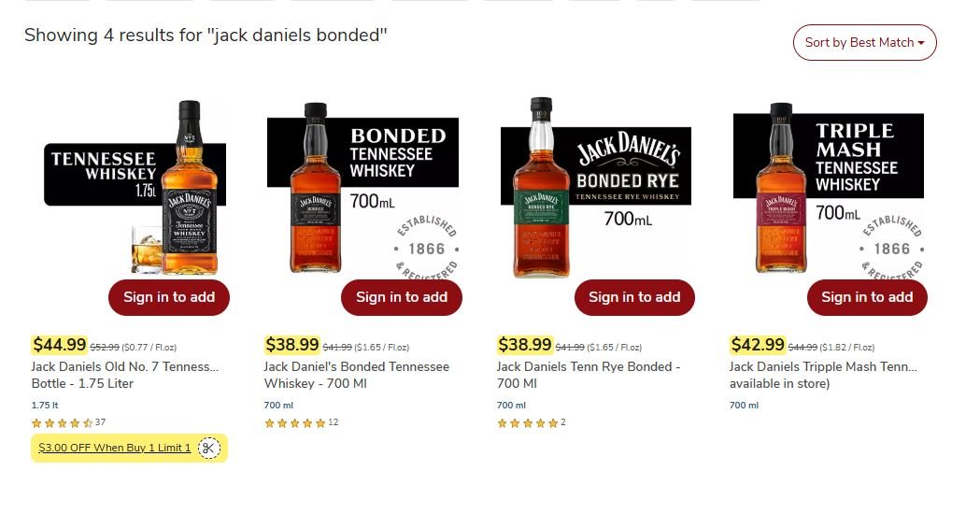The image size is (980, 528).
Task: Click Sign in to add for Triple Mash
Action: pos(867,297)
